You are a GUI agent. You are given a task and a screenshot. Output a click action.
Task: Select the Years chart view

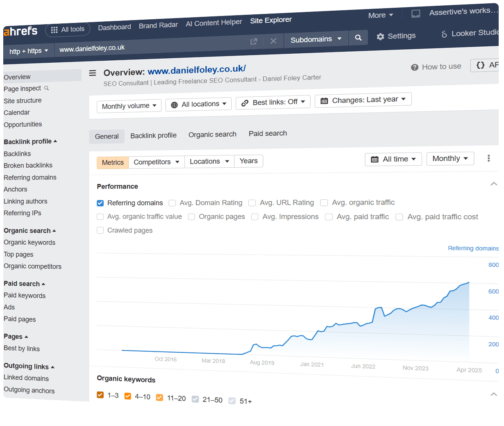[249, 161]
